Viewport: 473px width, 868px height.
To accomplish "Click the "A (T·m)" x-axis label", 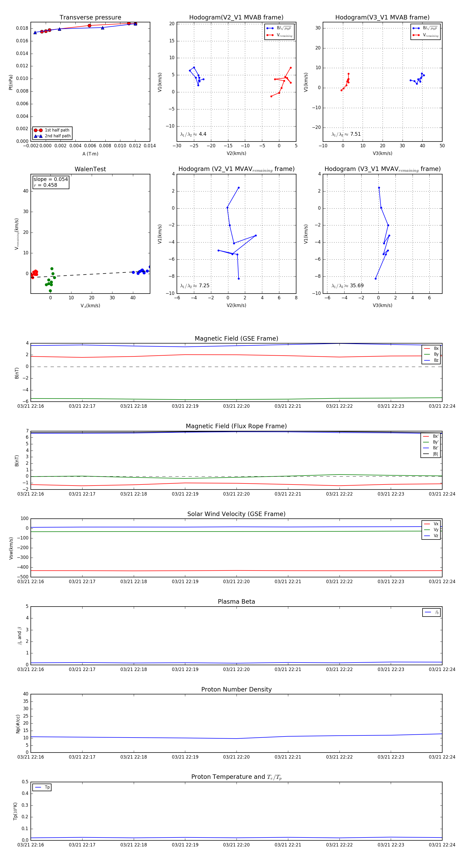I will (90, 154).
